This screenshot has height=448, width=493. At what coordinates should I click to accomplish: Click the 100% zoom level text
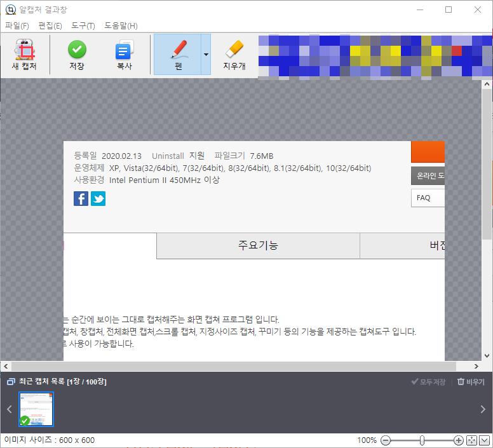(x=367, y=440)
